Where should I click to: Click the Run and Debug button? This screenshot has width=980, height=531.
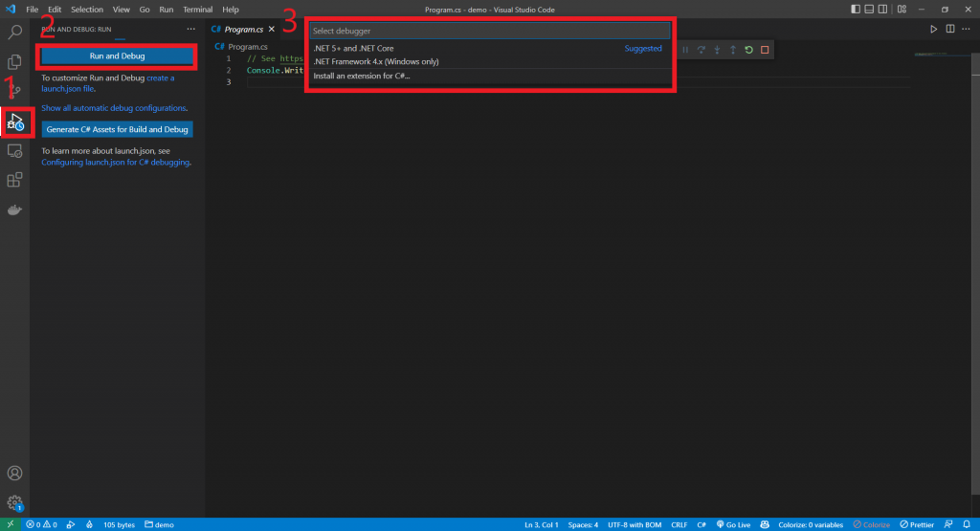pos(117,56)
